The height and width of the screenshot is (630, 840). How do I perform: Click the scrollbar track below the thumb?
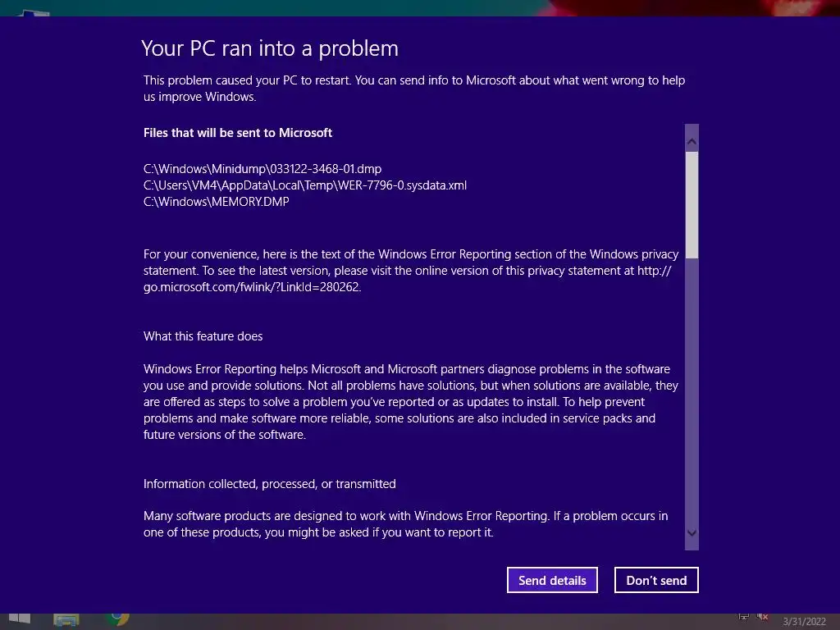[692, 391]
